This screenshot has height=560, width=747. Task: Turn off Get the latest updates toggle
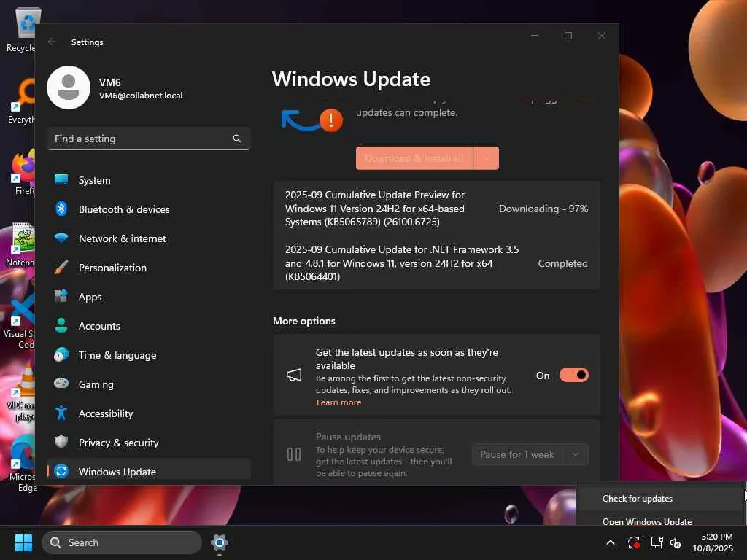pos(573,376)
